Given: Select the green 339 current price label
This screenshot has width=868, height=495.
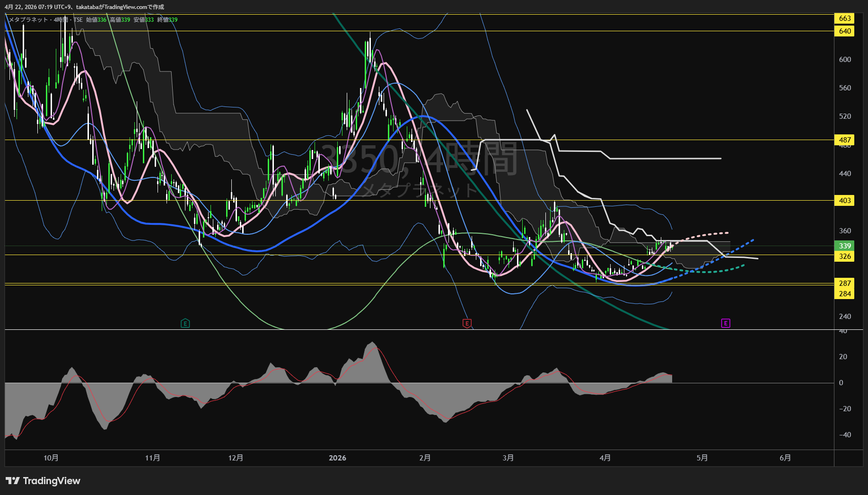Looking at the screenshot, I should coord(844,246).
